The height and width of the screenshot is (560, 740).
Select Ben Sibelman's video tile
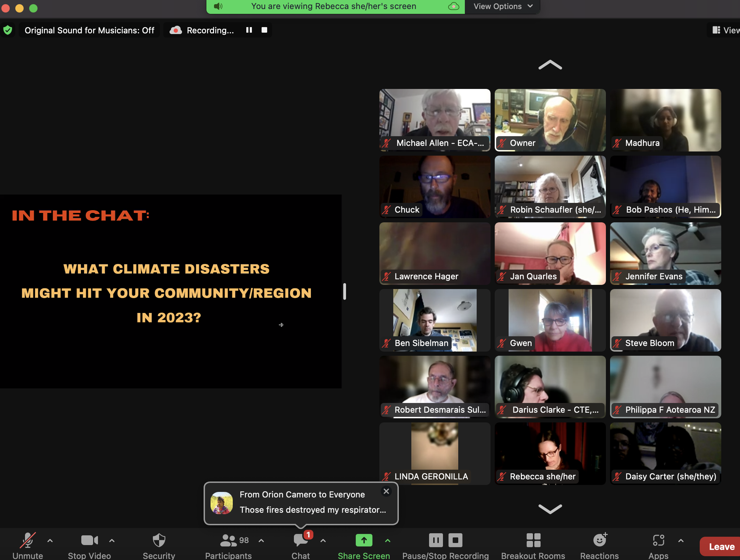435,320
